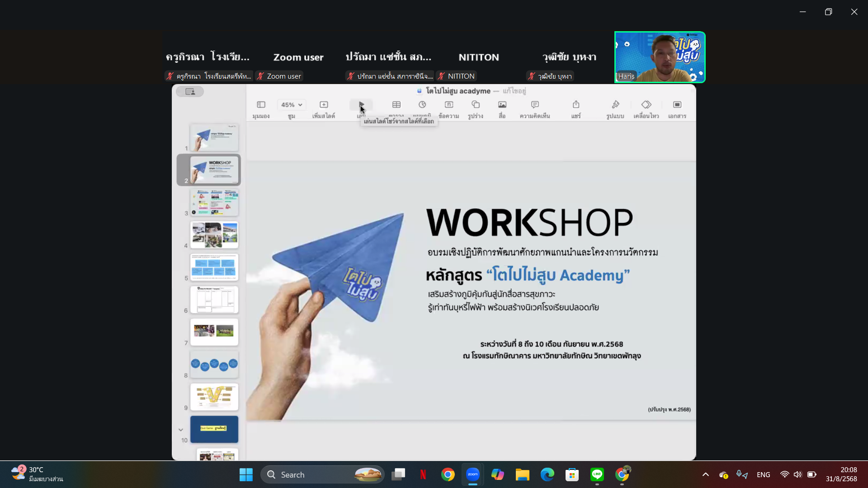
Task: Select the Haris video participant tile
Action: click(660, 57)
